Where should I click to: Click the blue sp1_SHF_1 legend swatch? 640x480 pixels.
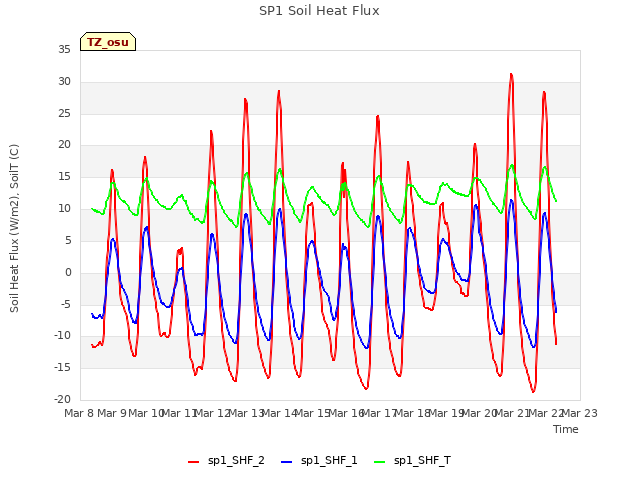pyautogui.click(x=287, y=462)
